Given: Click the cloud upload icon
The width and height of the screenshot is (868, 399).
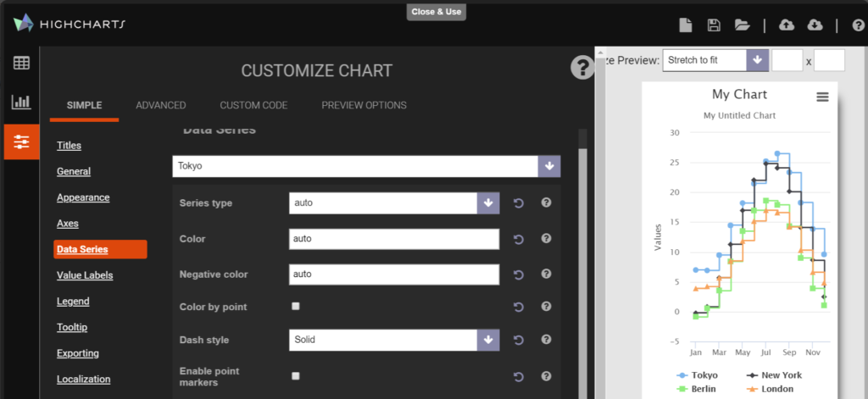Looking at the screenshot, I should click(x=786, y=25).
